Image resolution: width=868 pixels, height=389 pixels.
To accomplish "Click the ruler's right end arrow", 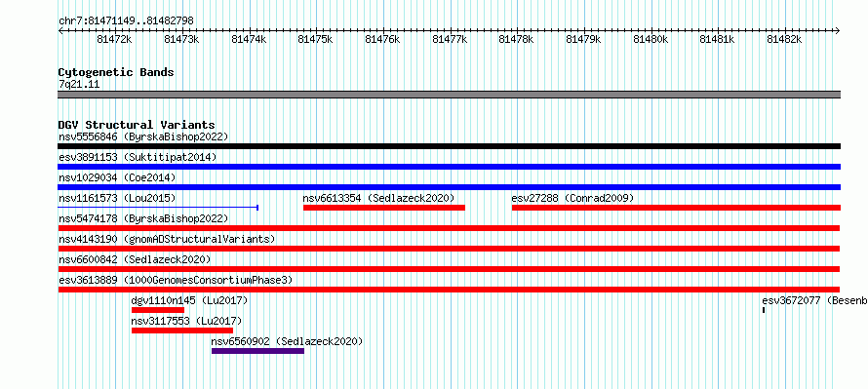I will pyautogui.click(x=838, y=30).
